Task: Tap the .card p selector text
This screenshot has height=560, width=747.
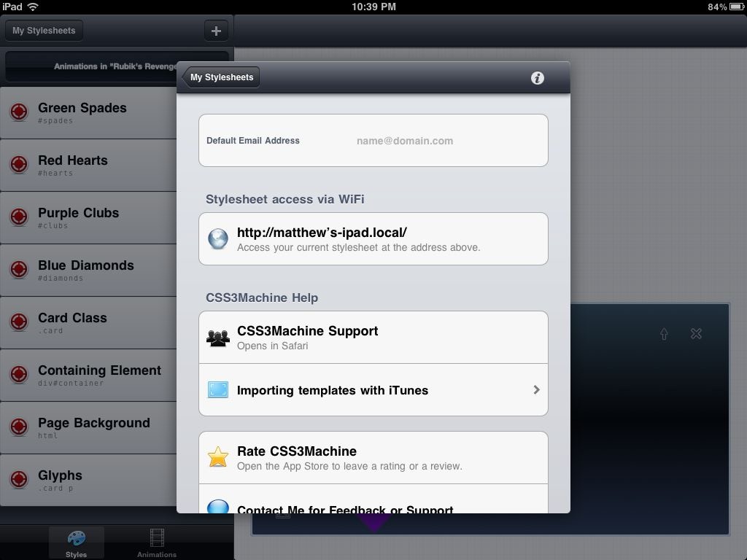Action: coord(55,488)
